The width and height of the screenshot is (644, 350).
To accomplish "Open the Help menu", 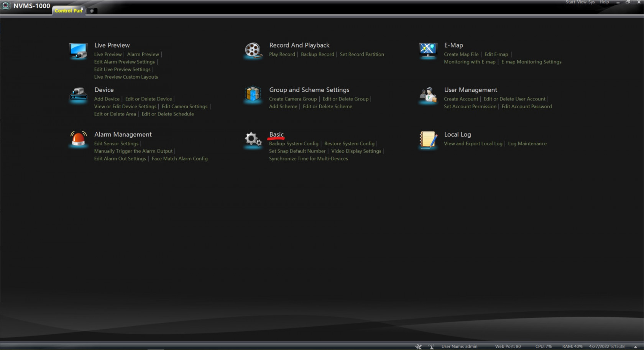I will pos(604,2).
